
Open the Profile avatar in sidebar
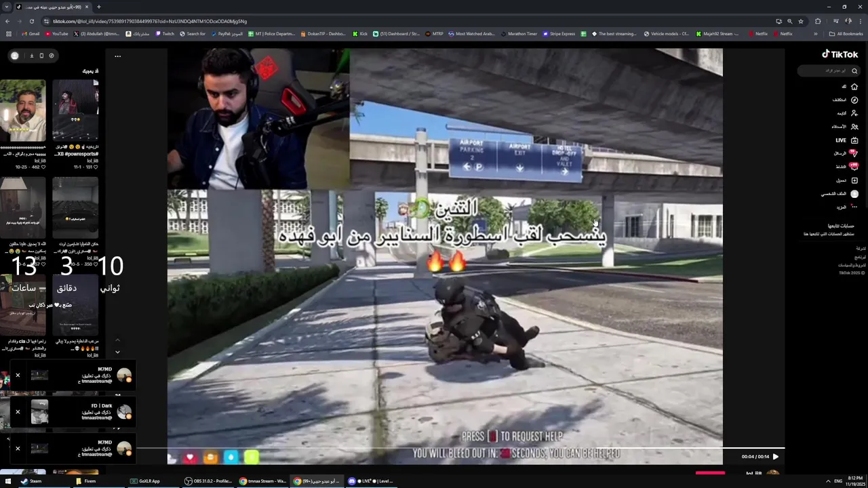[854, 194]
